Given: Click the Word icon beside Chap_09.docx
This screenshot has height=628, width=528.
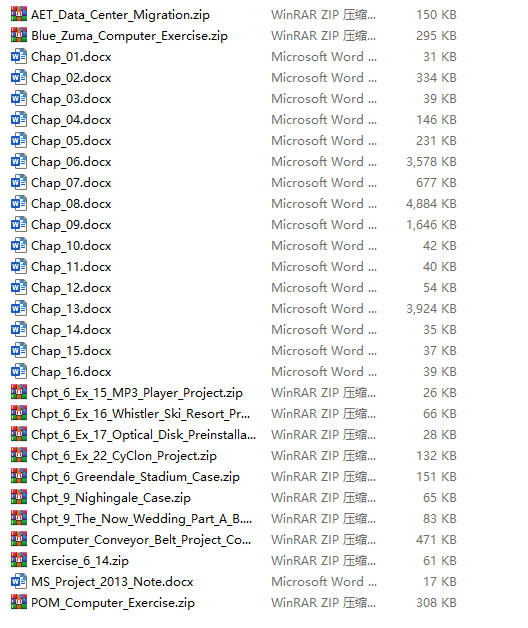Looking at the screenshot, I should [x=19, y=224].
